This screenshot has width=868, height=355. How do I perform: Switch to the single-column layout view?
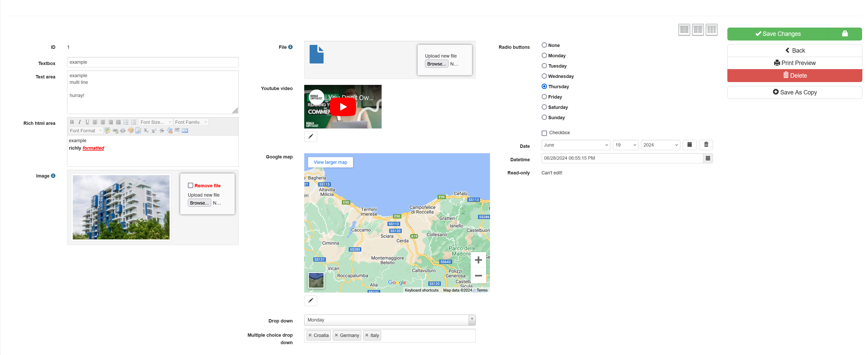click(x=684, y=30)
